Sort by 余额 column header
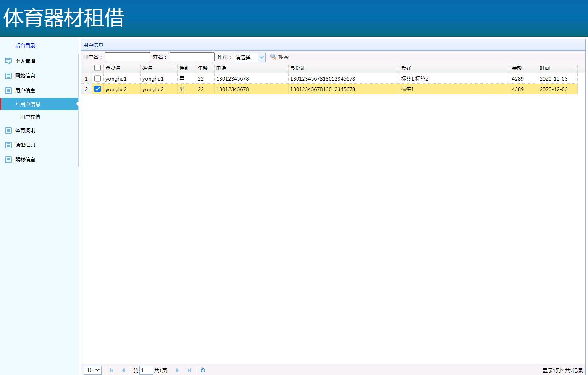This screenshot has width=588, height=375. [524, 68]
